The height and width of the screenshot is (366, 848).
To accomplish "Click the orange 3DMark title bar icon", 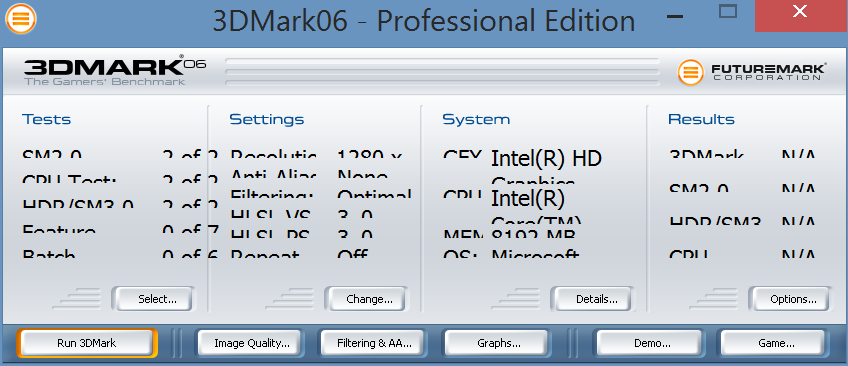I will [21, 18].
